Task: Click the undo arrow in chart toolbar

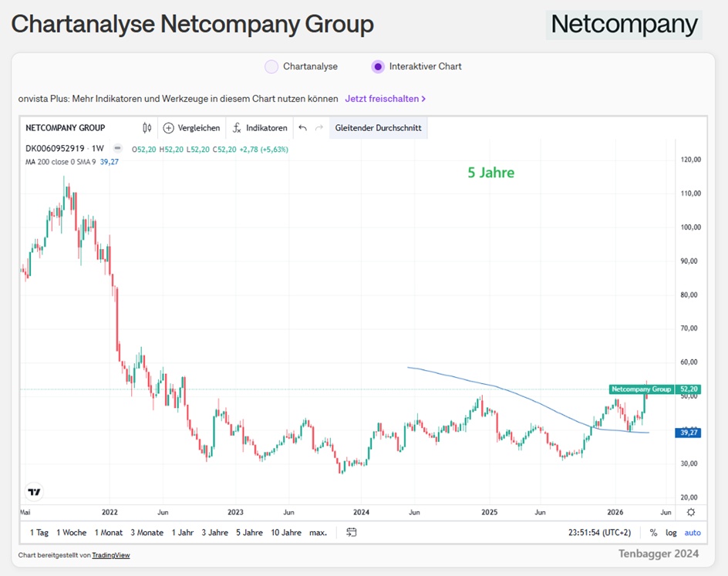Action: (x=302, y=128)
